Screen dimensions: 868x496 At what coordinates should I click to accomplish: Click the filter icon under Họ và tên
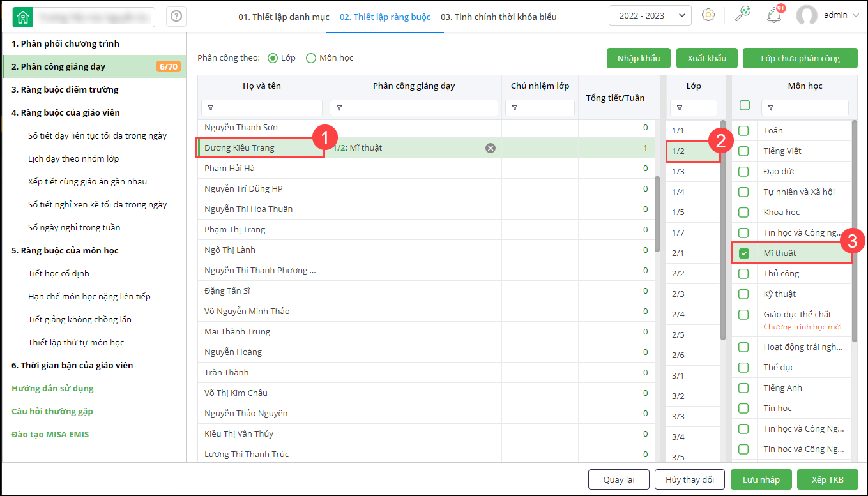tap(211, 108)
